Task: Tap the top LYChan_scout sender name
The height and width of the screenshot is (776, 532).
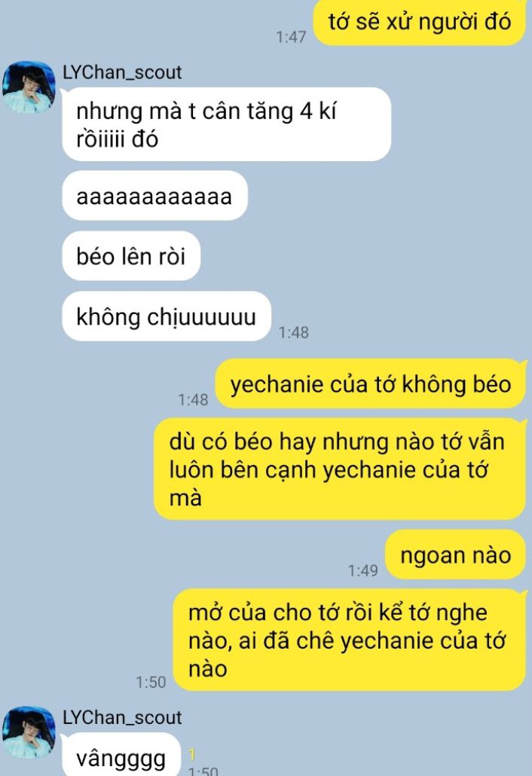Action: (x=122, y=73)
